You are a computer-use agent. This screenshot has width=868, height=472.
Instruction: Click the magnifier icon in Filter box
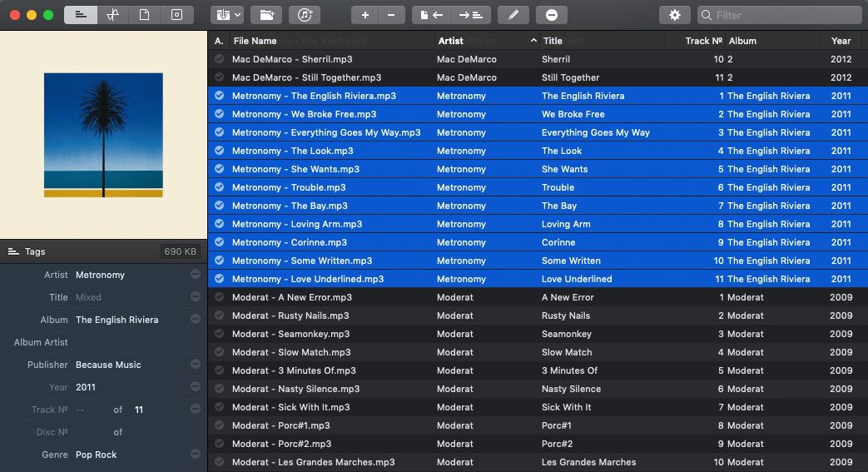click(x=707, y=15)
